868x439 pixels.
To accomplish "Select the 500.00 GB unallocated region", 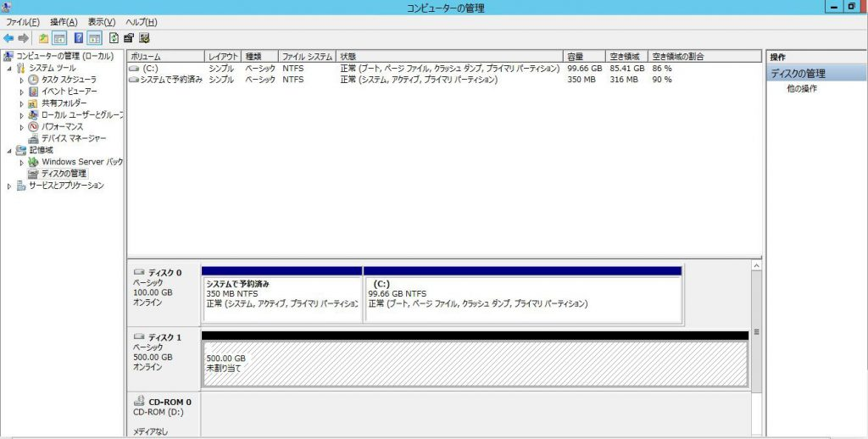I will coord(475,364).
